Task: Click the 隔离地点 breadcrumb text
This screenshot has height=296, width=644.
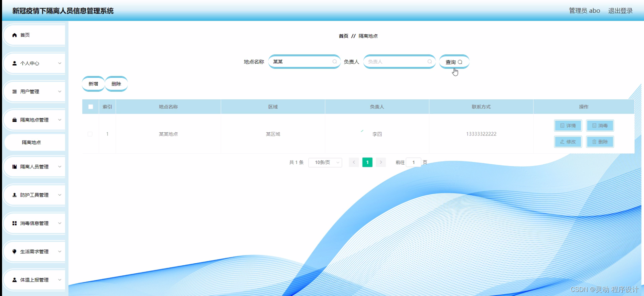Action: coord(368,36)
